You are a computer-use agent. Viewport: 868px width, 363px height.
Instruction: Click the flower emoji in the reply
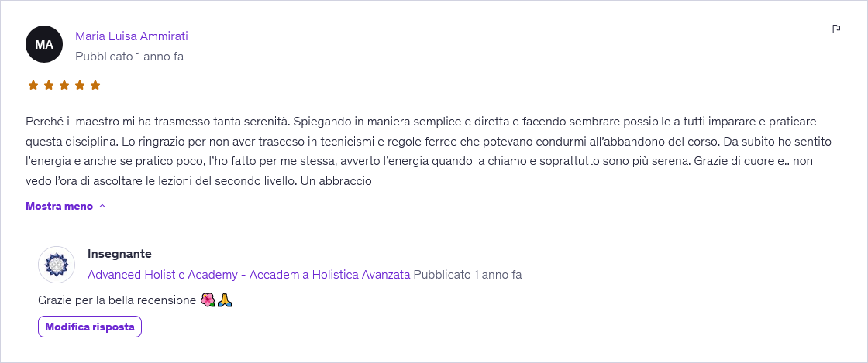click(x=207, y=300)
